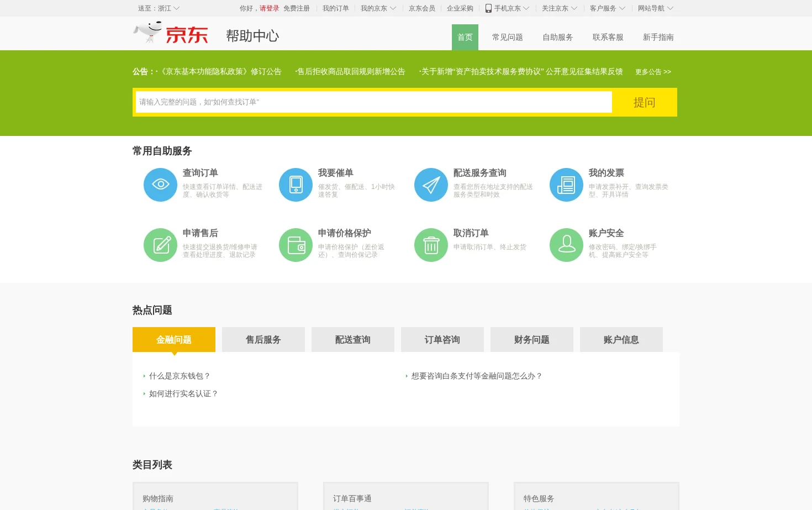812x510 pixels.
Task: Select the 金融问题 hot topics tab
Action: click(174, 339)
